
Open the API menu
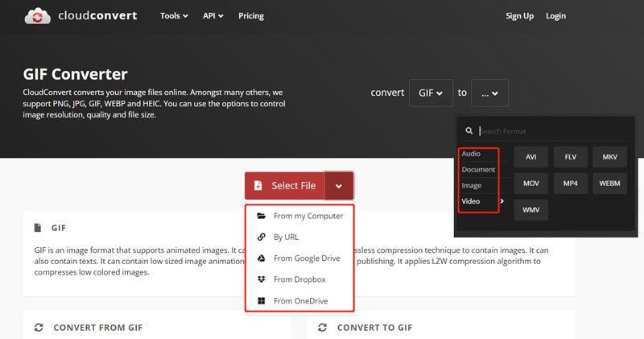pos(213,15)
